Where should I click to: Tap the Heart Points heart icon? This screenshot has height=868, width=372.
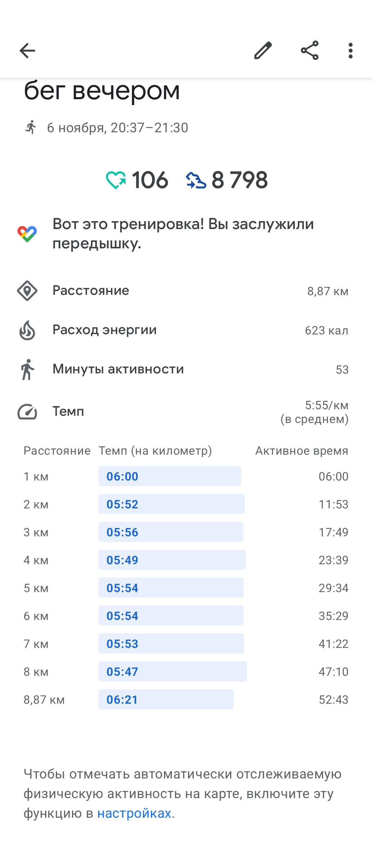pos(116,180)
